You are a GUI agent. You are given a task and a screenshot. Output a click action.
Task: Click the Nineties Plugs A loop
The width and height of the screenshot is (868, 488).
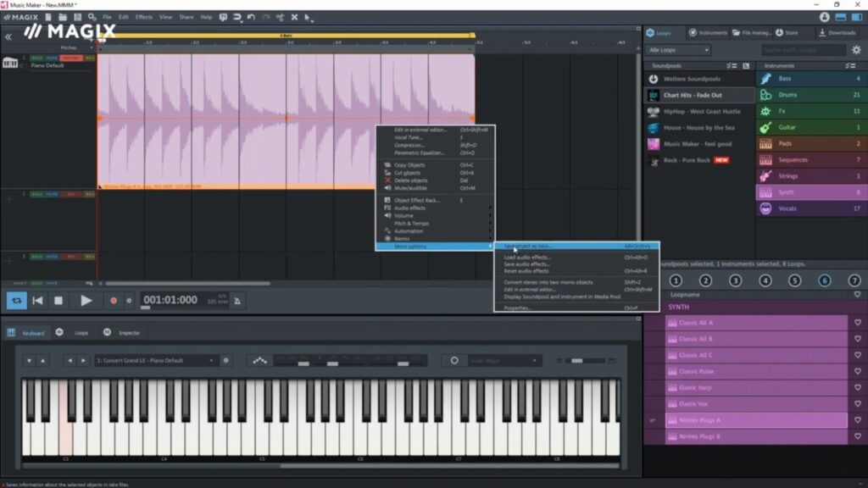[x=756, y=420]
